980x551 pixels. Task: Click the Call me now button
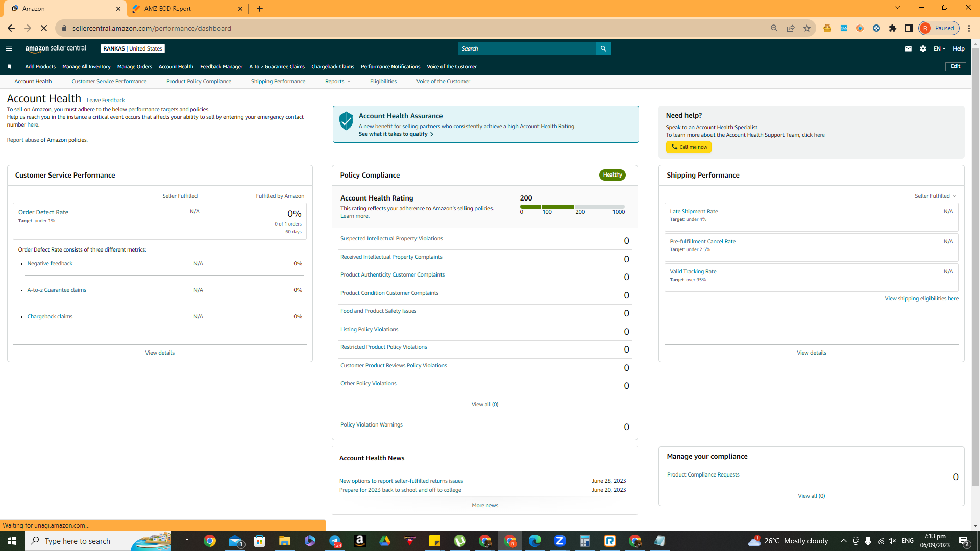click(x=689, y=147)
